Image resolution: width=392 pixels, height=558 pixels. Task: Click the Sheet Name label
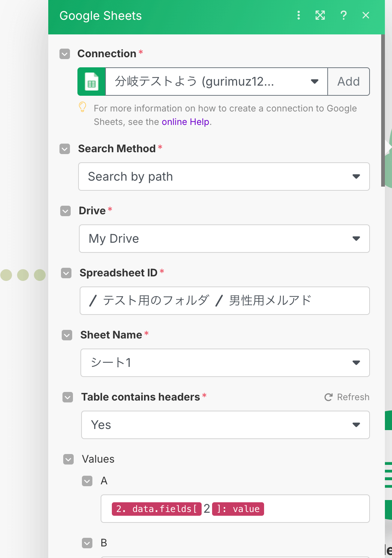point(111,335)
